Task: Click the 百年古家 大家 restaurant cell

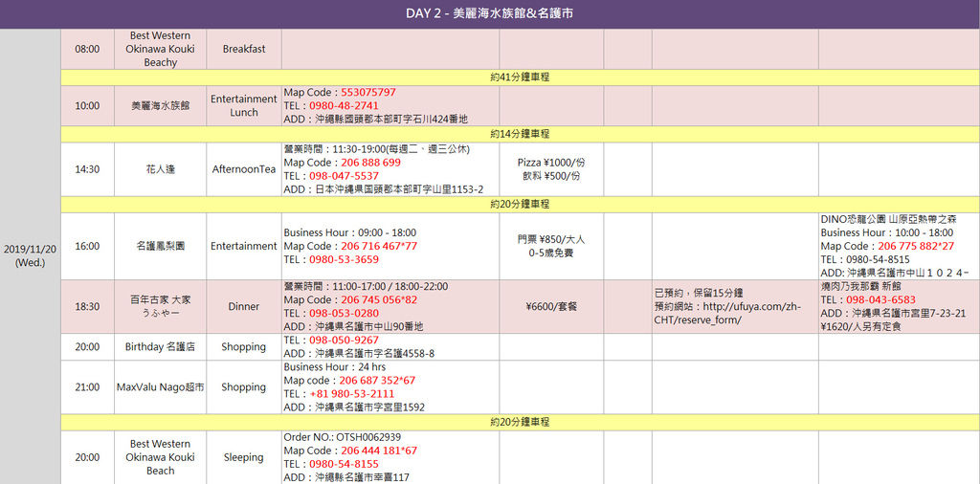Action: point(160,307)
